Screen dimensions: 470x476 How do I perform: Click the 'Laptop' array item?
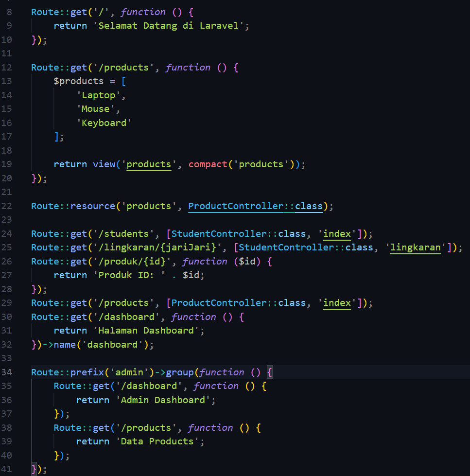point(98,95)
